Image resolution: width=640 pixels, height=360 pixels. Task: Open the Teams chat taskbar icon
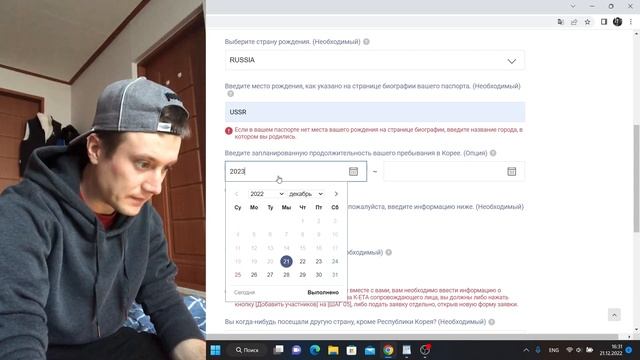[296, 350]
